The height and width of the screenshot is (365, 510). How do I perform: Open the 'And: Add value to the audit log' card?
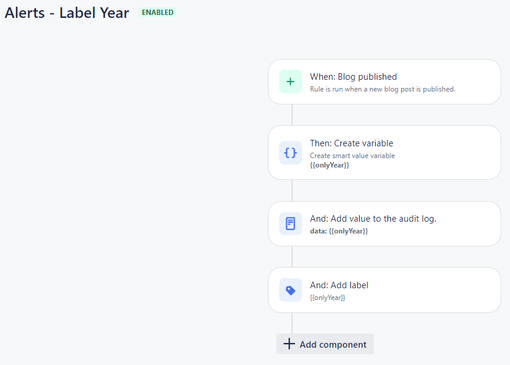pyautogui.click(x=384, y=224)
